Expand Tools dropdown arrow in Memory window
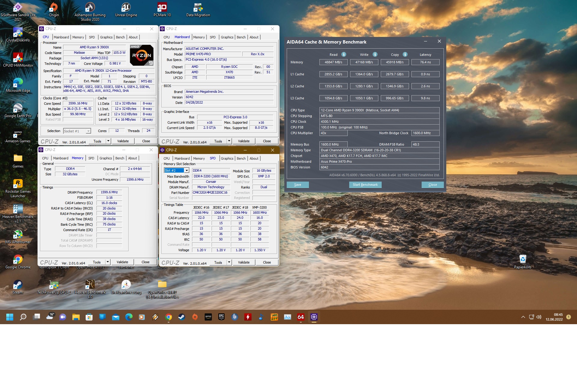 click(108, 262)
